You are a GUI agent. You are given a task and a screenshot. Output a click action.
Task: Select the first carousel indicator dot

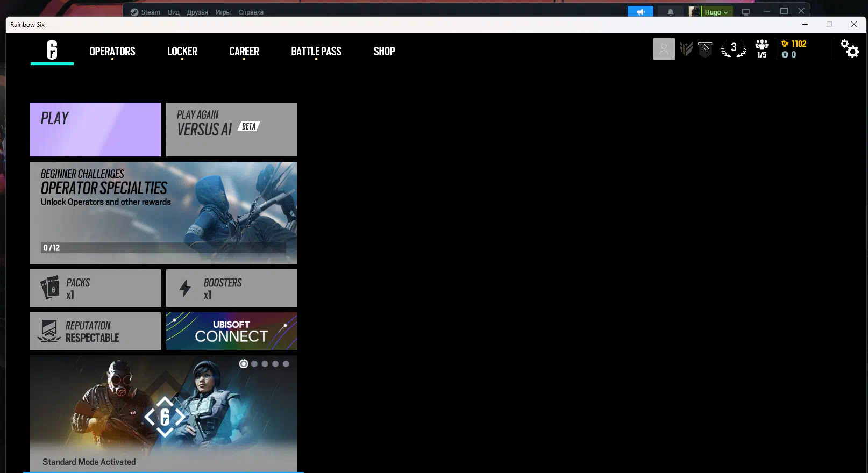pos(244,364)
